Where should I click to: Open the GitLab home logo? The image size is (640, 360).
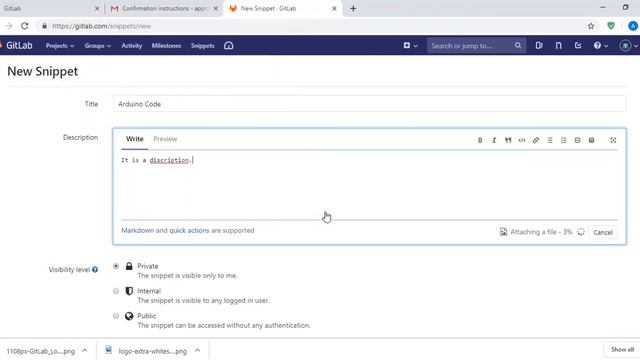pos(17,45)
